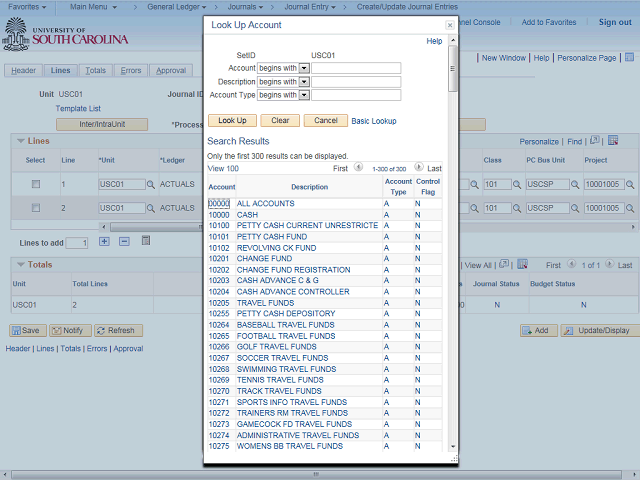Tick the Select checkbox for line 2
The width and height of the screenshot is (640, 480).
(x=36, y=208)
